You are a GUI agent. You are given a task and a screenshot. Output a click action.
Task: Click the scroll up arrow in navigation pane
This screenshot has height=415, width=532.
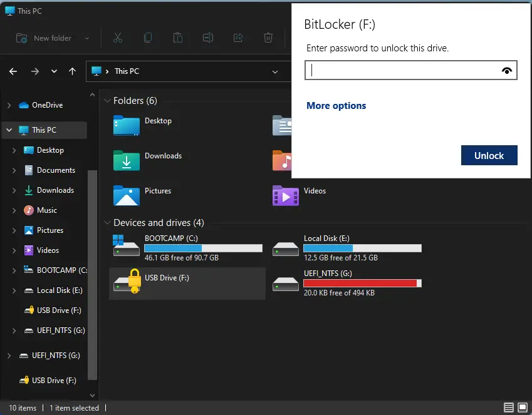[92, 95]
